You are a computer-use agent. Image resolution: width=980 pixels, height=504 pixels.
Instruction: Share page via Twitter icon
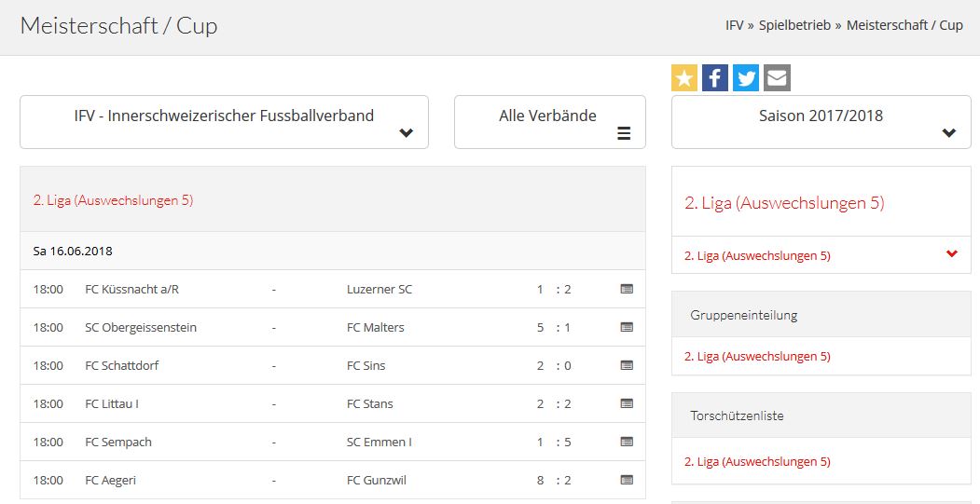click(x=746, y=78)
